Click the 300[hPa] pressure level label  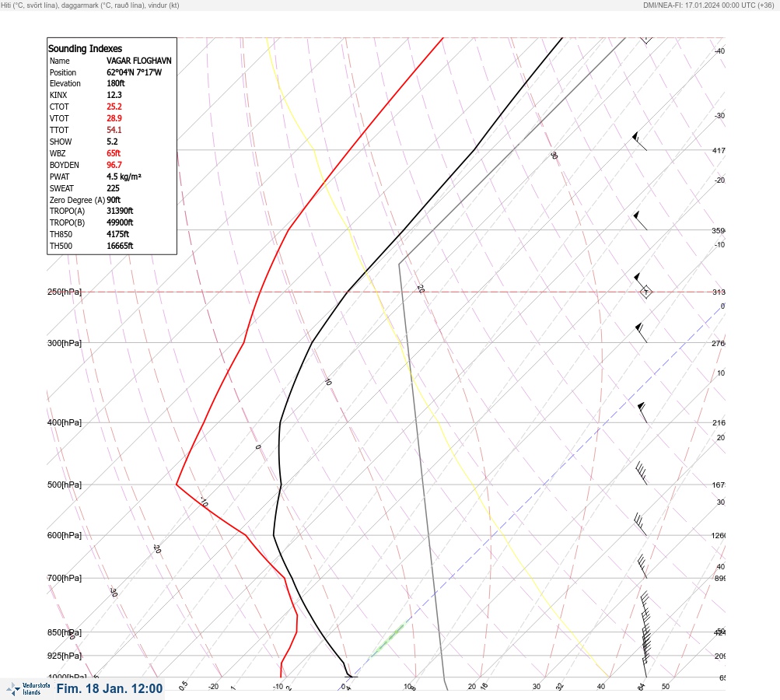(x=65, y=343)
